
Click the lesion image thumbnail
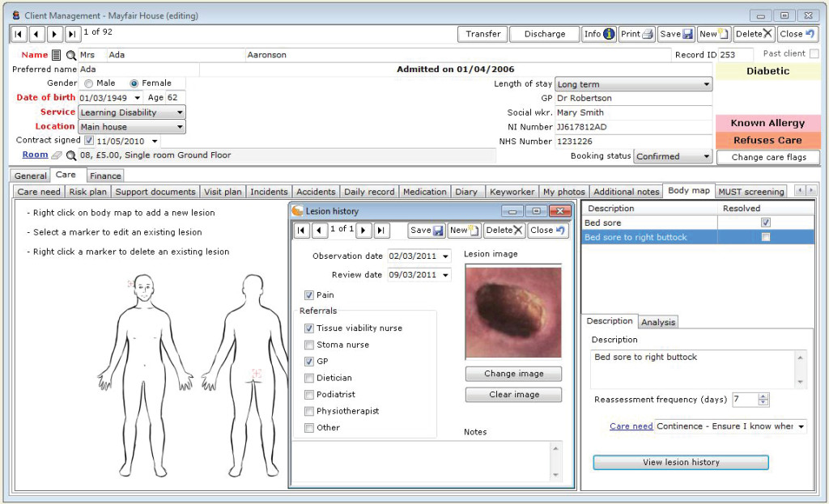point(513,312)
